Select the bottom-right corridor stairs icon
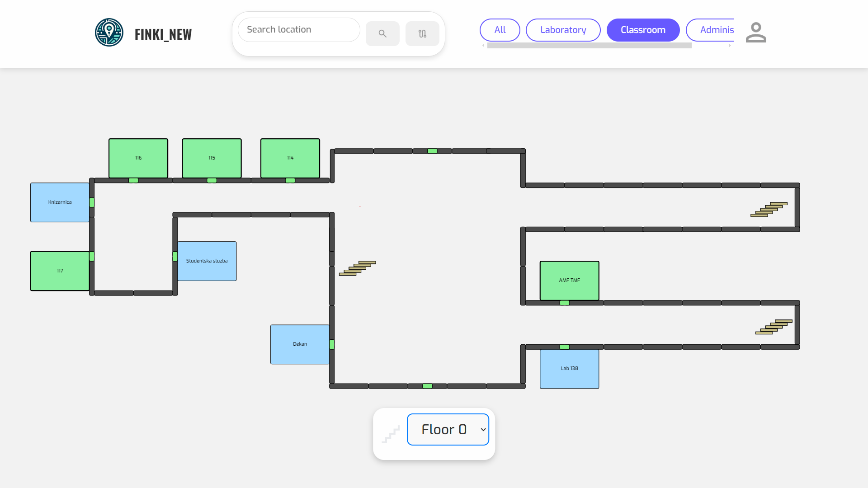 (x=774, y=327)
